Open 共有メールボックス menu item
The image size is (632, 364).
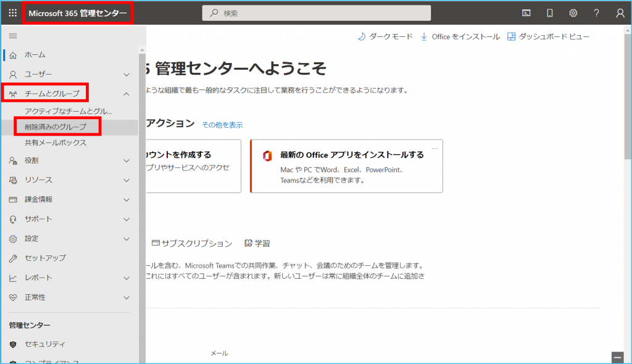56,143
